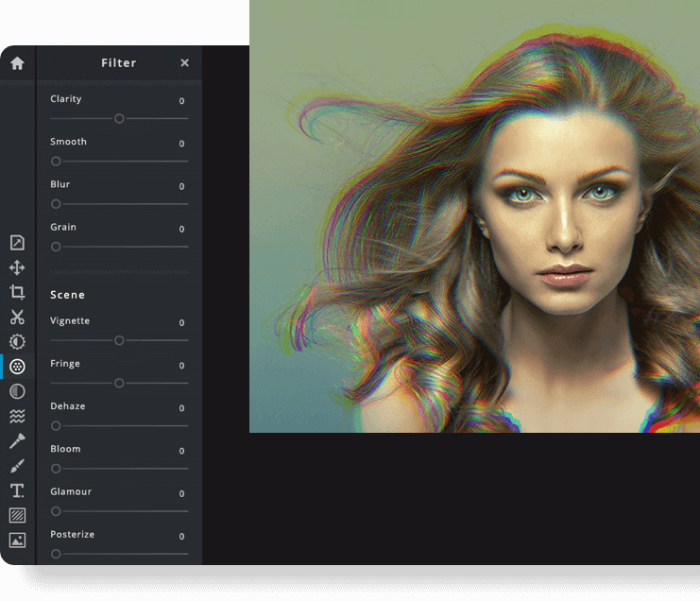Close the Filter panel

coord(184,63)
